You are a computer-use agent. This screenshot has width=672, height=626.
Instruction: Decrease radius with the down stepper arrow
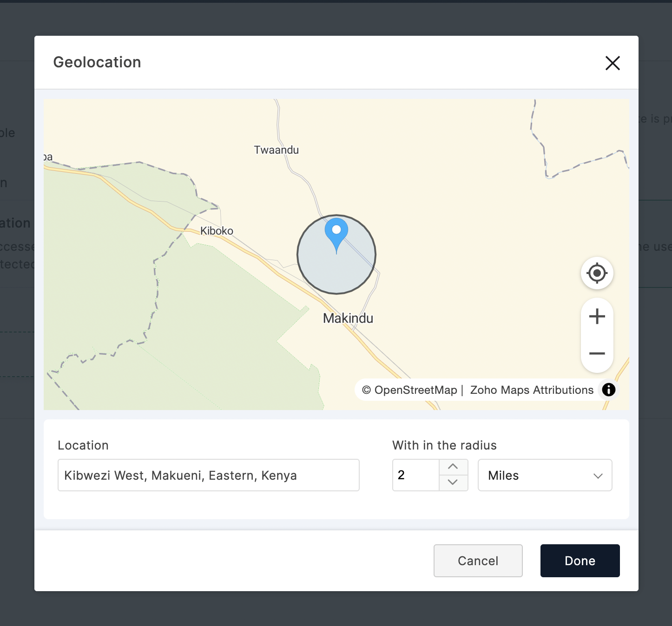point(453,483)
